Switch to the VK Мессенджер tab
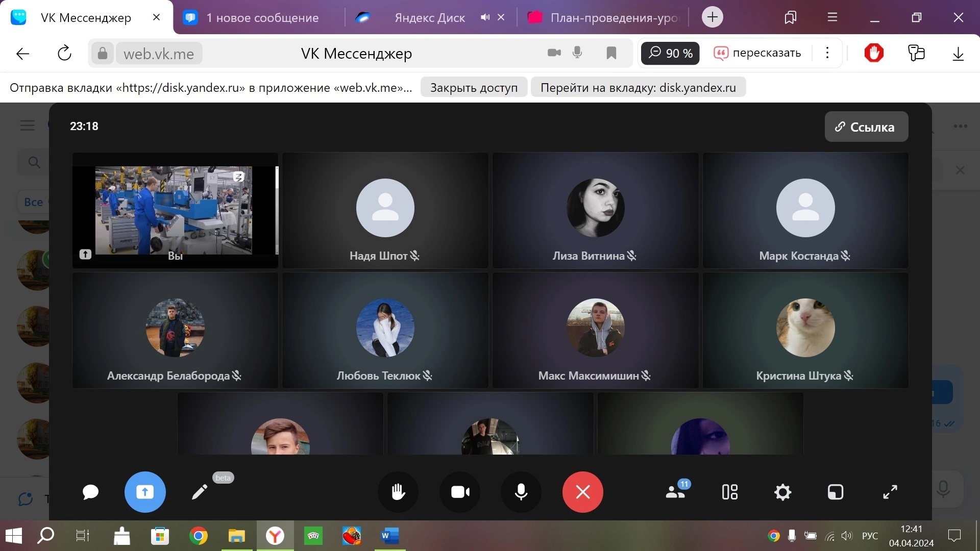 (x=86, y=17)
